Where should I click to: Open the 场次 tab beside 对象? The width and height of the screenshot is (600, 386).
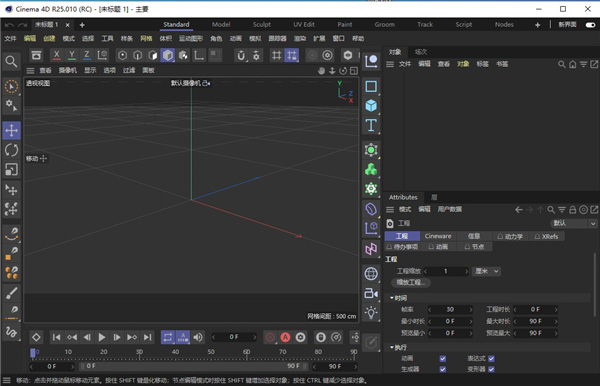coord(421,52)
